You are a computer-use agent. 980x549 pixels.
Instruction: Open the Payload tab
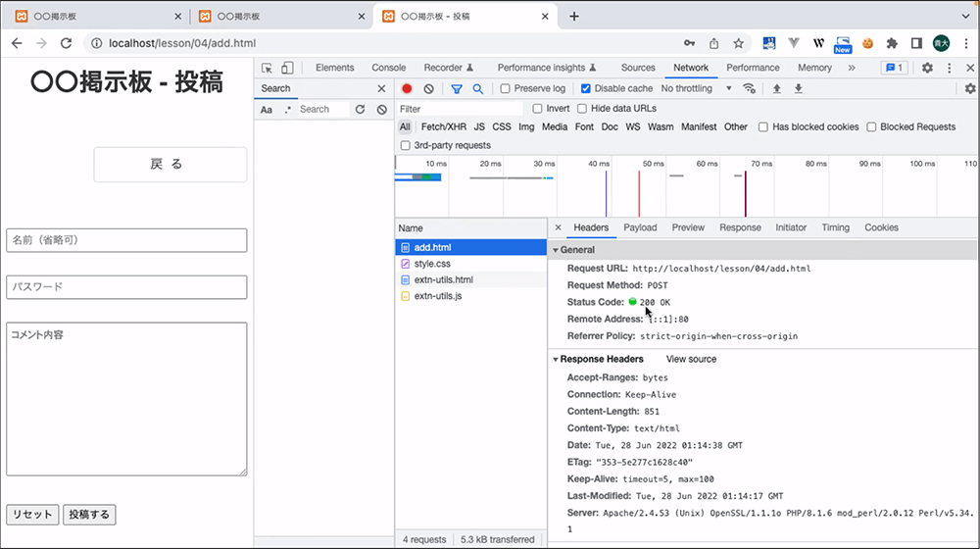[640, 227]
